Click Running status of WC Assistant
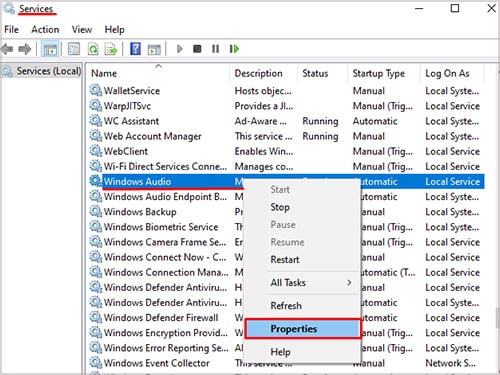This screenshot has width=500, height=375. pyautogui.click(x=320, y=121)
